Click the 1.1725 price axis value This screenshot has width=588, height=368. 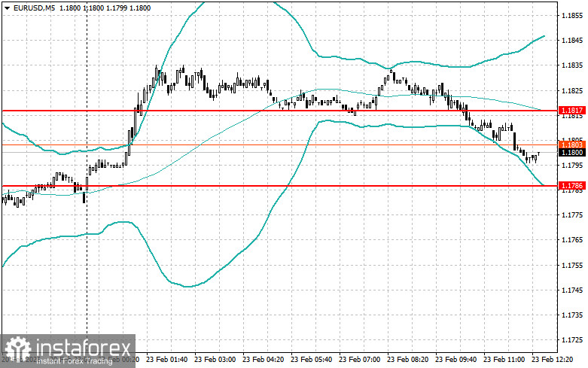572,340
